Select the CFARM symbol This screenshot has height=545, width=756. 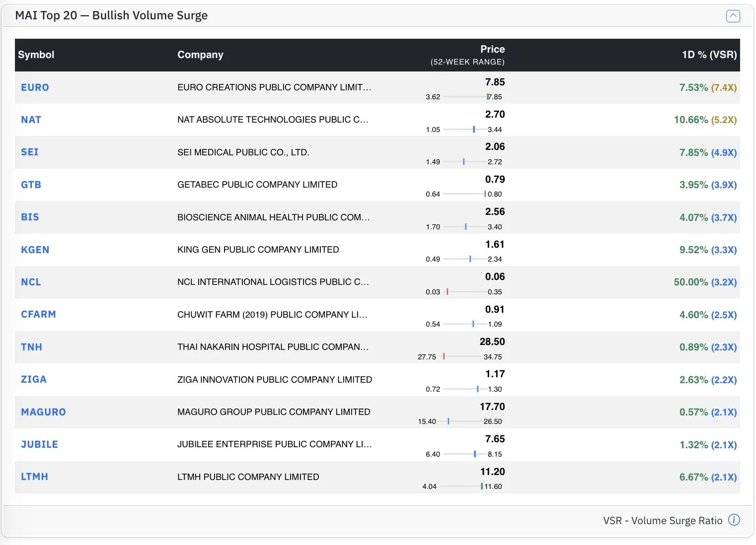pos(38,314)
